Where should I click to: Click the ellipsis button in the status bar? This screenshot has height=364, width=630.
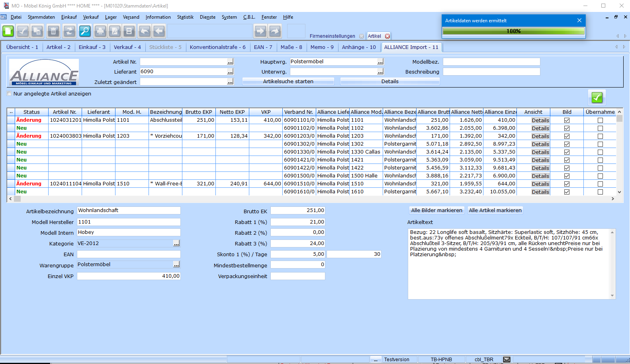click(376, 359)
